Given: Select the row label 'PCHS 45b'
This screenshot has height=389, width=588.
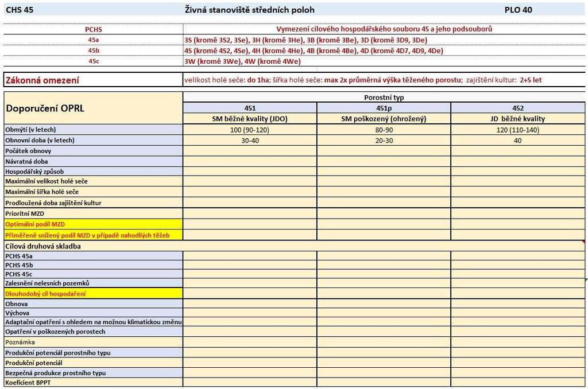Looking at the screenshot, I should pyautogui.click(x=93, y=265).
